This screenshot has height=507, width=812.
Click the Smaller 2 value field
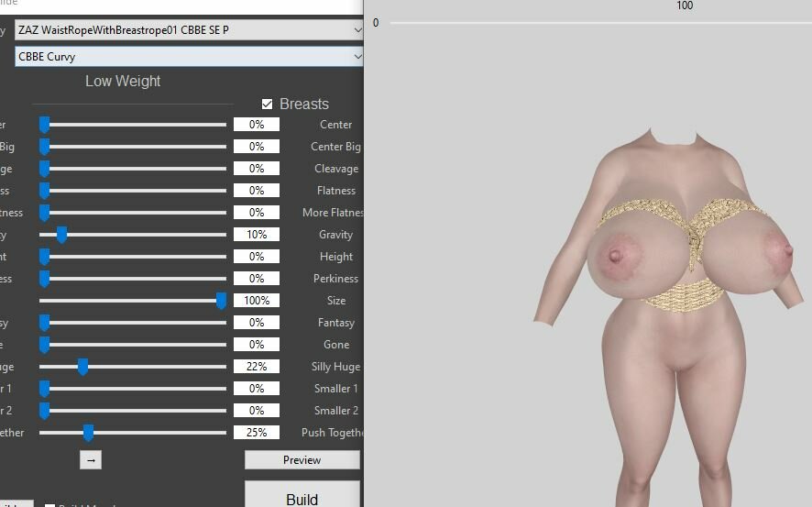coord(257,411)
